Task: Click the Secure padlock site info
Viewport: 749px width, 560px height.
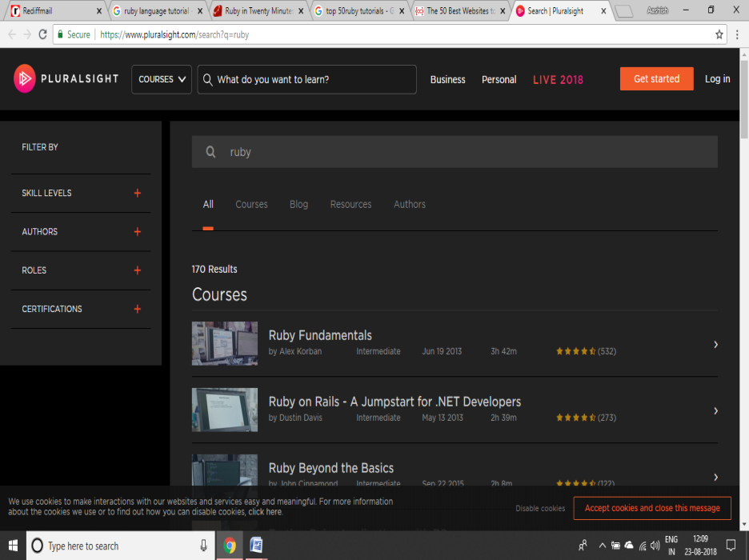Action: pos(74,34)
